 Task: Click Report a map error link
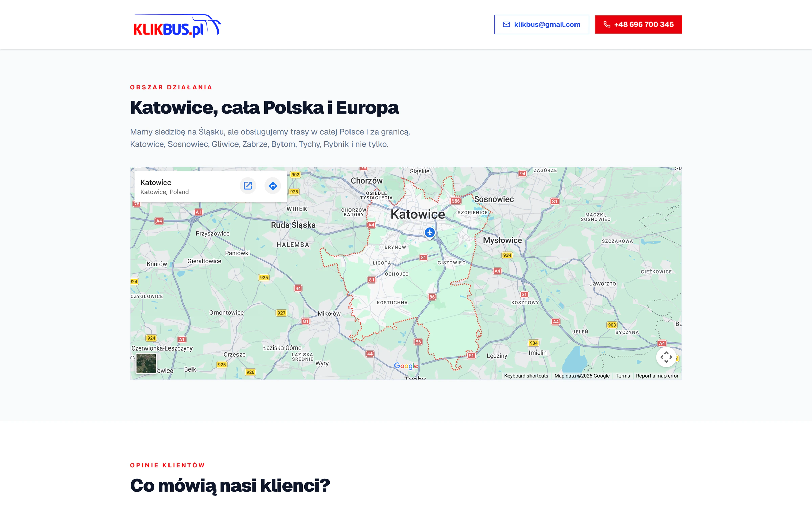coord(657,376)
